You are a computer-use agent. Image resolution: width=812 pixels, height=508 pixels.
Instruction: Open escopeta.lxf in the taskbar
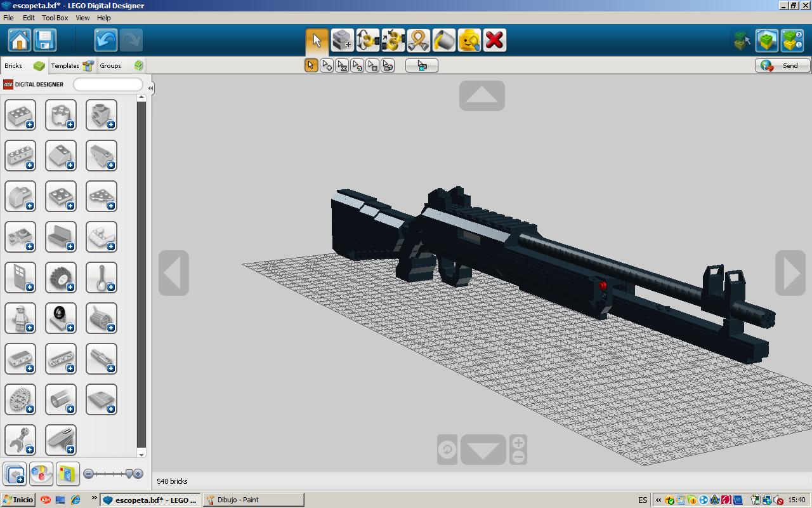150,500
